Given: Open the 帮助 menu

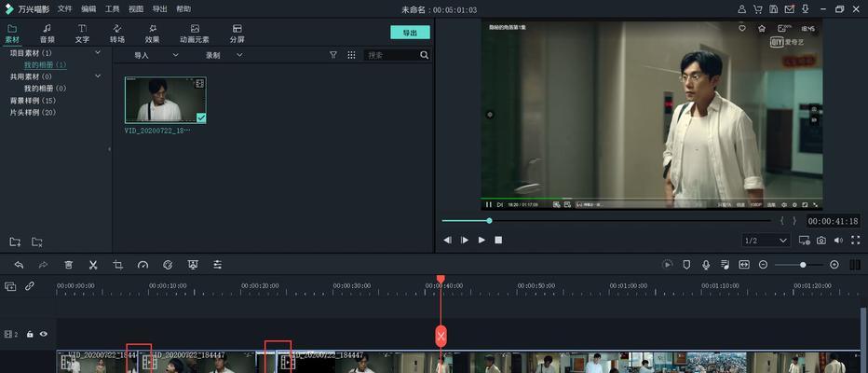Looking at the screenshot, I should click(x=183, y=9).
